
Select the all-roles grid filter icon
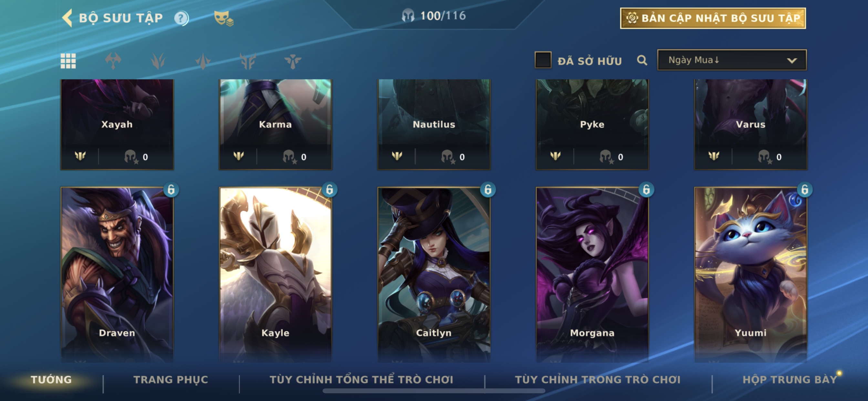click(x=68, y=61)
